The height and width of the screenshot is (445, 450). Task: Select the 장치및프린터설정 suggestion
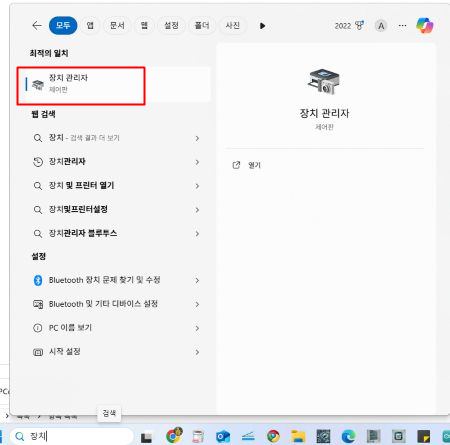(113, 209)
